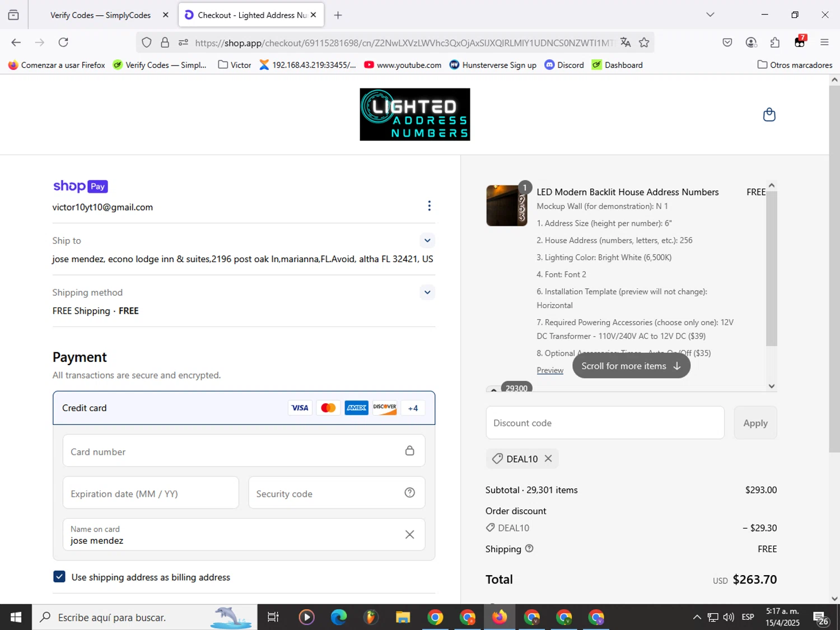Viewport: 840px width, 630px height.
Task: List all tabs dropdown
Action: pos(710,15)
